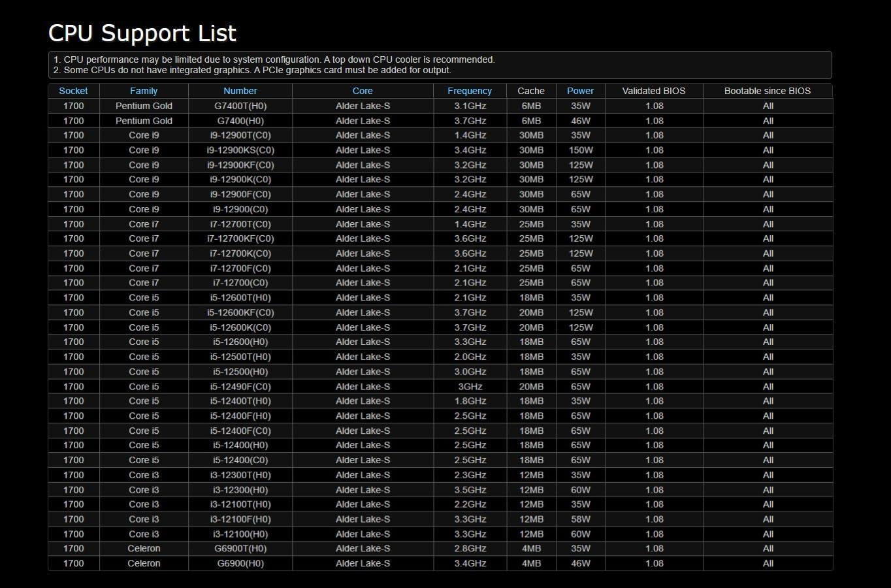Viewport: 891px width, 588px height.
Task: Sort by the Number column header
Action: point(240,91)
